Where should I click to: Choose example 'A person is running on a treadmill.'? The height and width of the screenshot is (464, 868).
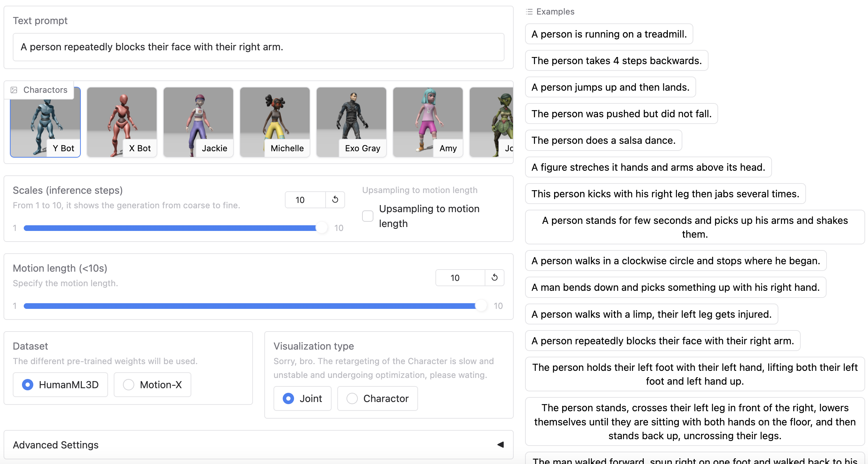[x=609, y=34]
